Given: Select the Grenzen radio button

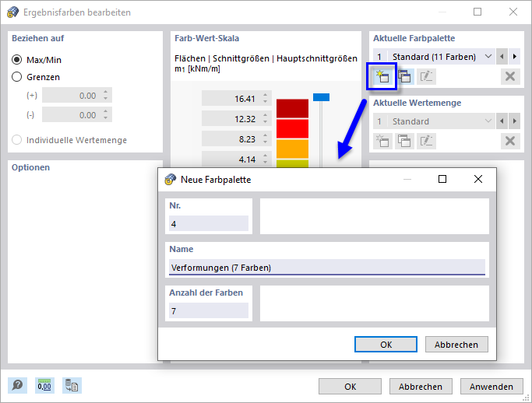Looking at the screenshot, I should [16, 77].
